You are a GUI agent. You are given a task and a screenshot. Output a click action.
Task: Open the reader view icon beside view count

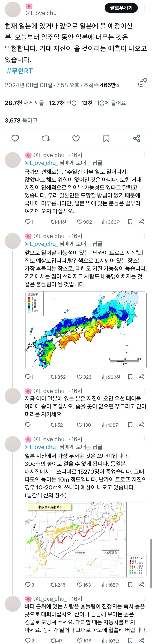point(142,83)
